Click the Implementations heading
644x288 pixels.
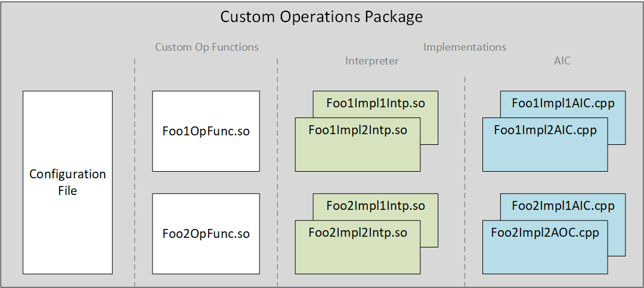tap(465, 47)
